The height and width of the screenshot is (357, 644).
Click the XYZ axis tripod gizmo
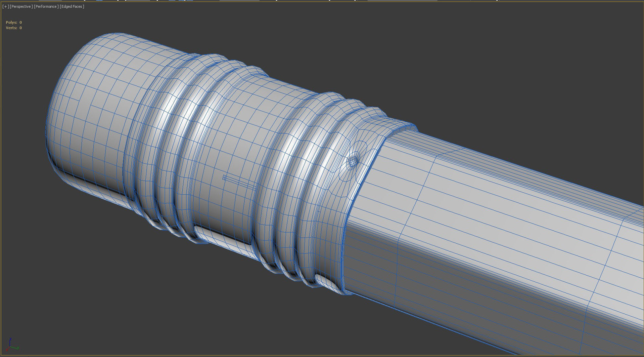tap(13, 345)
